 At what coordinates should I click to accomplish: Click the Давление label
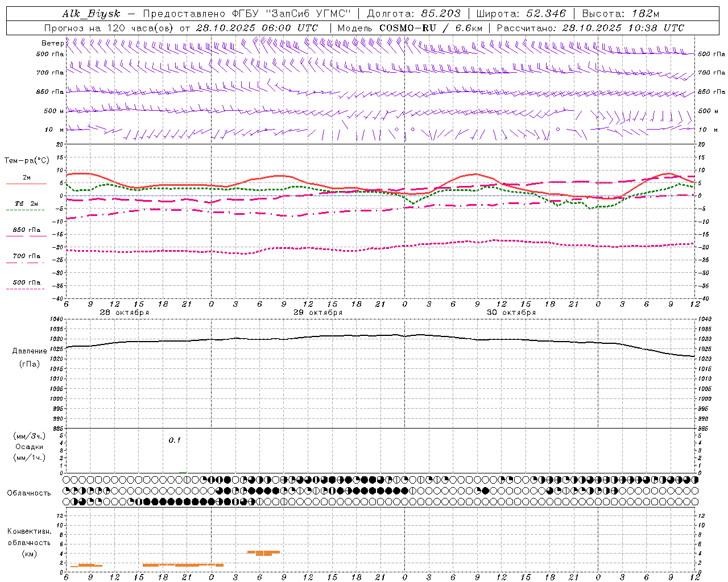(x=30, y=351)
